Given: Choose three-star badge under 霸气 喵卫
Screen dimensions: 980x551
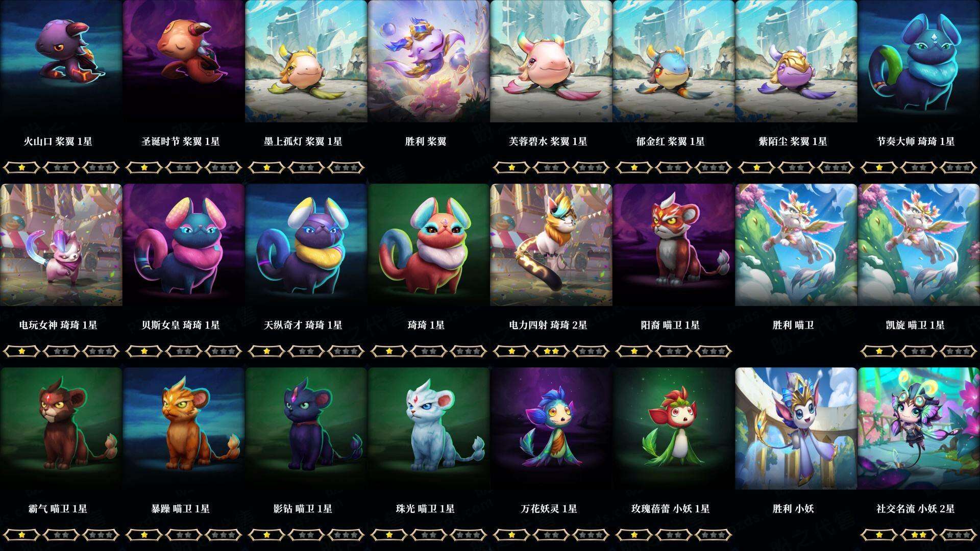Looking at the screenshot, I should 101,535.
